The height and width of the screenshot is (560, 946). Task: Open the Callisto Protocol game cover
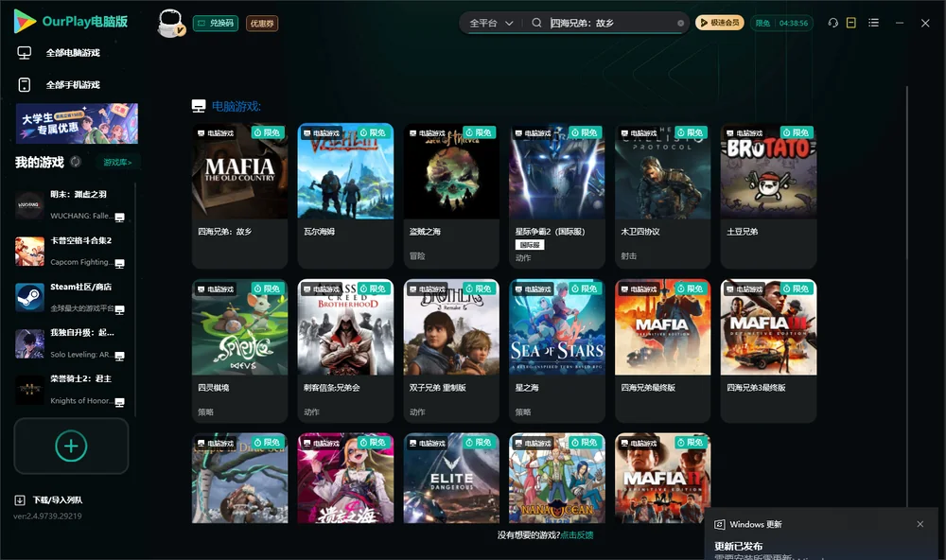pyautogui.click(x=663, y=171)
